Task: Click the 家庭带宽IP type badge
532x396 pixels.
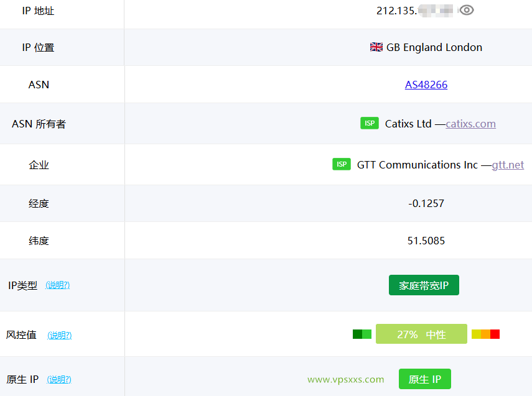Action: pos(424,285)
